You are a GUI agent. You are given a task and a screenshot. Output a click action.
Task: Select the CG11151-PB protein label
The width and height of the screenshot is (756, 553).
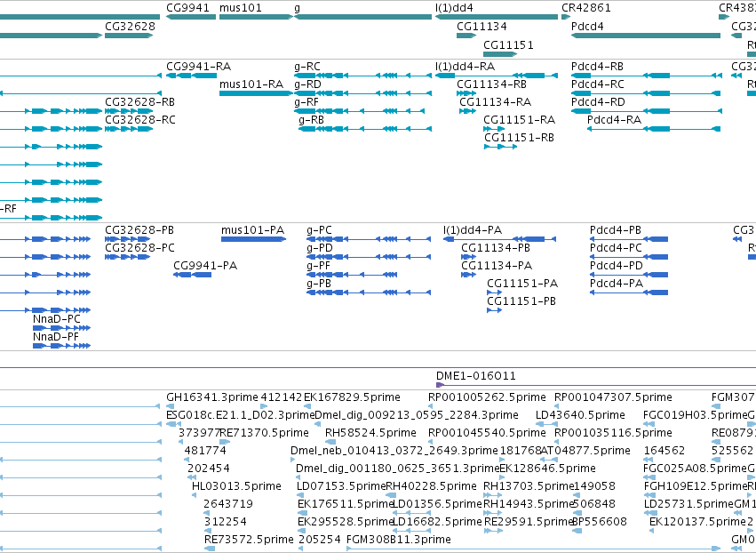tap(521, 301)
